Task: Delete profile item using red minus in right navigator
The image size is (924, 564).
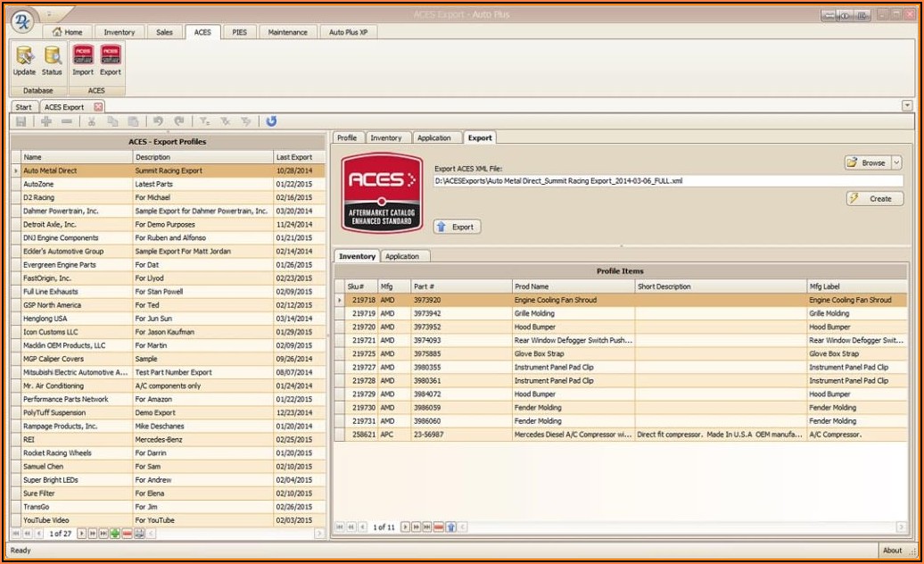Action: click(438, 527)
